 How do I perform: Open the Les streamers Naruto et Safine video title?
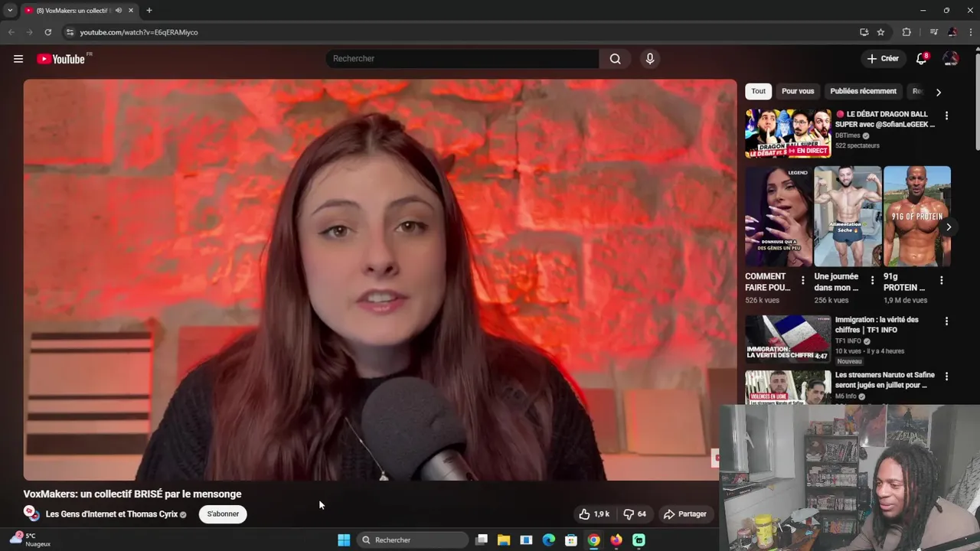tap(884, 380)
